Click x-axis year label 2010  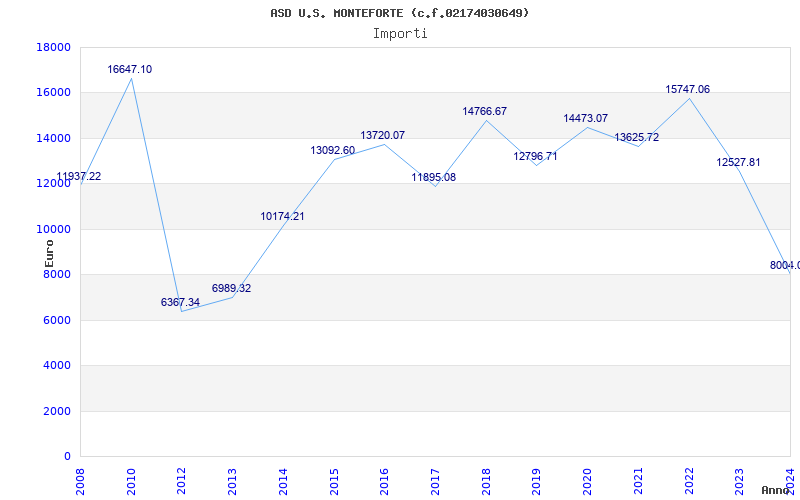click(131, 482)
